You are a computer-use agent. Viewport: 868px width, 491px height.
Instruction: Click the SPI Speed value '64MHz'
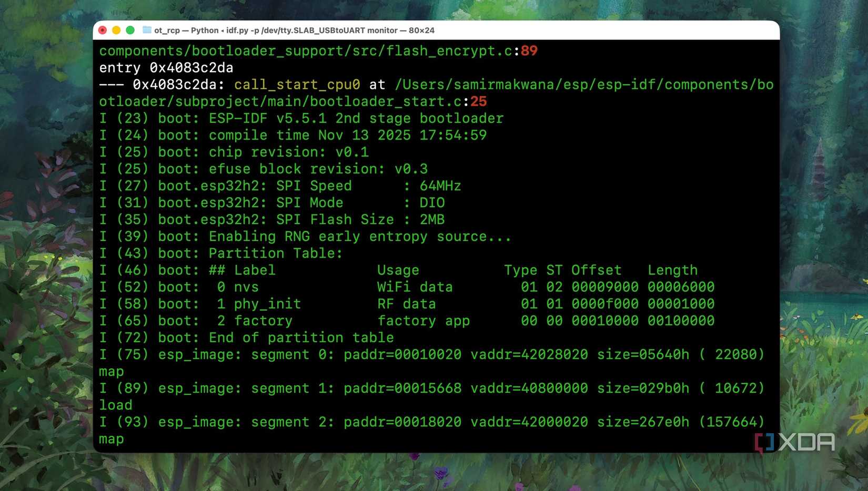click(440, 186)
